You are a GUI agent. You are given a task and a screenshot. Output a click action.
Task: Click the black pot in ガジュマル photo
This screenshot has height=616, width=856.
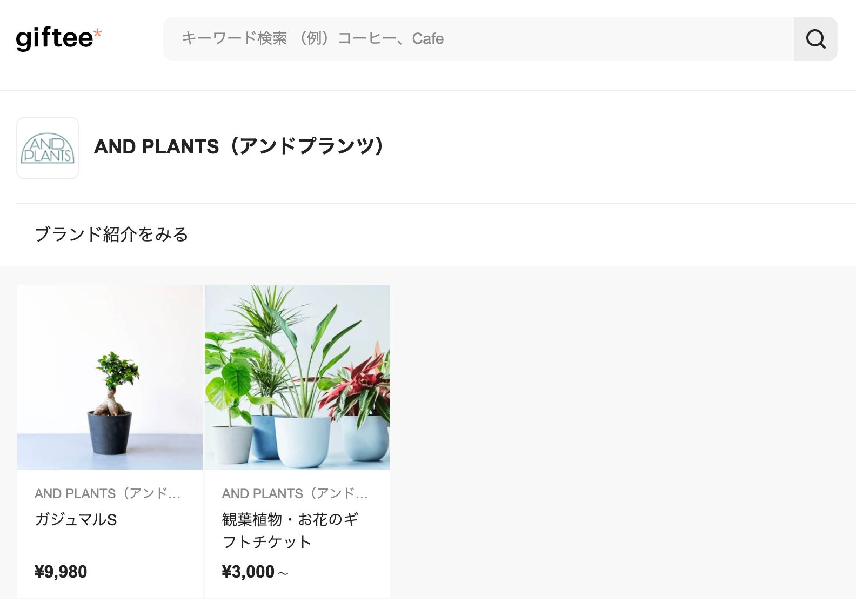(x=110, y=433)
